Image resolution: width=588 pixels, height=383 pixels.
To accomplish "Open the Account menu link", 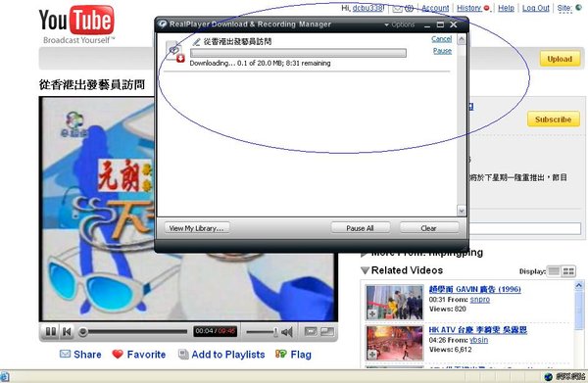I will 435,8.
